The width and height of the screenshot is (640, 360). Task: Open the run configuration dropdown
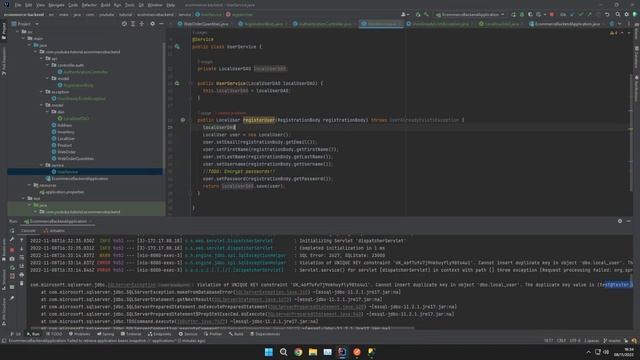pos(470,14)
